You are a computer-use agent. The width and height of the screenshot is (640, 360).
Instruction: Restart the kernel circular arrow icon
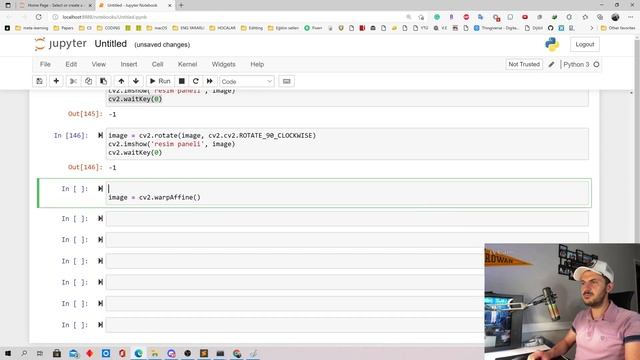[196, 81]
